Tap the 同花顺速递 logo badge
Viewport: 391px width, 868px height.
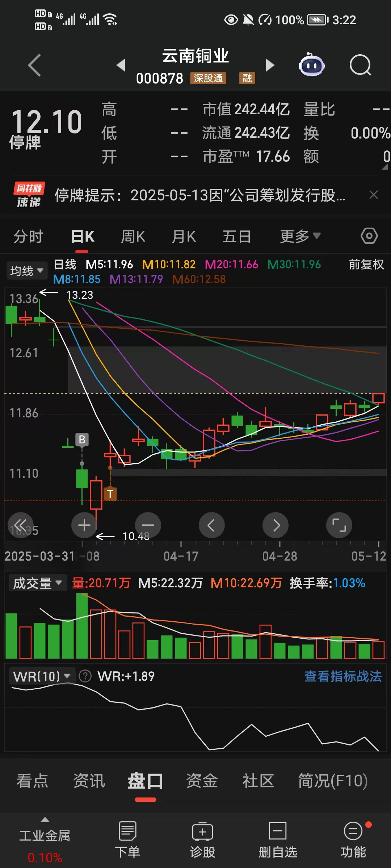29,195
